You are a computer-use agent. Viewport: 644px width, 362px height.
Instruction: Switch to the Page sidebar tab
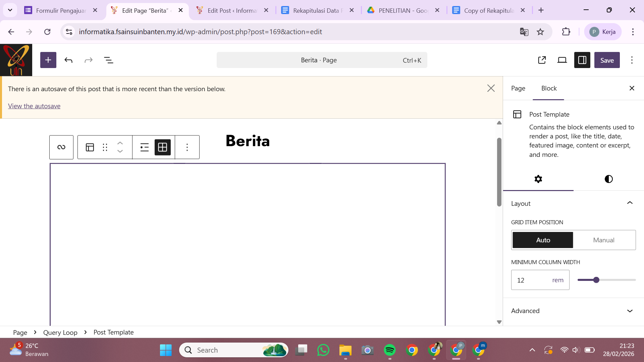pyautogui.click(x=518, y=88)
